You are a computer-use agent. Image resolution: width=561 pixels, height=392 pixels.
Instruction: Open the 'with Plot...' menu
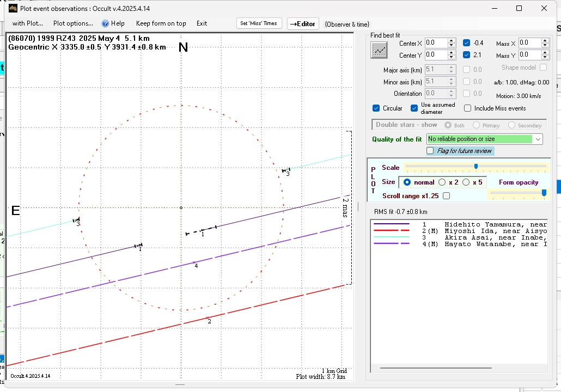[x=27, y=23]
